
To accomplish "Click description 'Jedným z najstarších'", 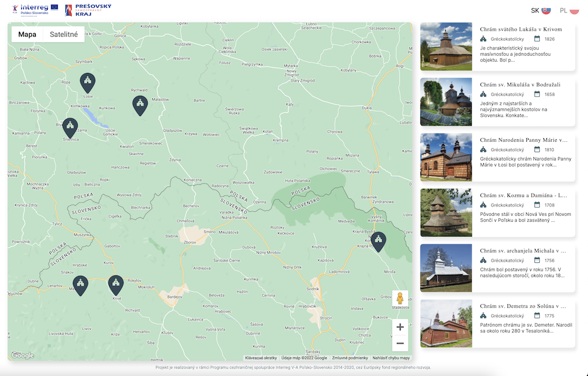I will tap(513, 109).
